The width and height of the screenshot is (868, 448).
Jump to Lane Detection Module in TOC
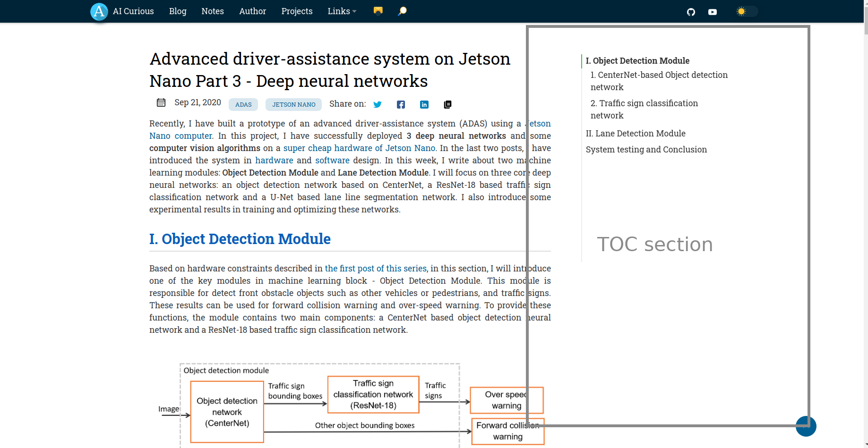(x=636, y=134)
